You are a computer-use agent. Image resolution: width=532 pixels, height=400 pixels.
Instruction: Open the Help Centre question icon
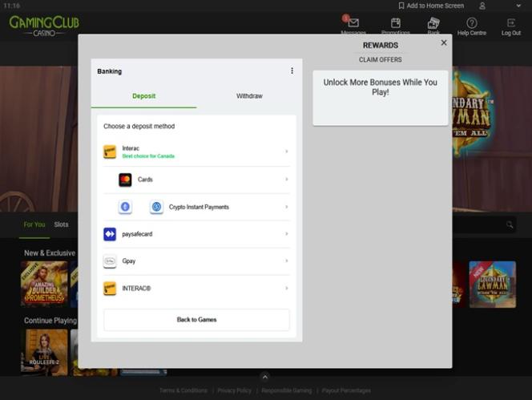click(472, 22)
